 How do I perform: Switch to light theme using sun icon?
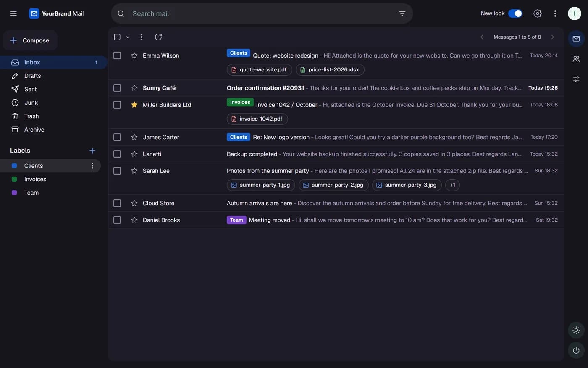[576, 330]
